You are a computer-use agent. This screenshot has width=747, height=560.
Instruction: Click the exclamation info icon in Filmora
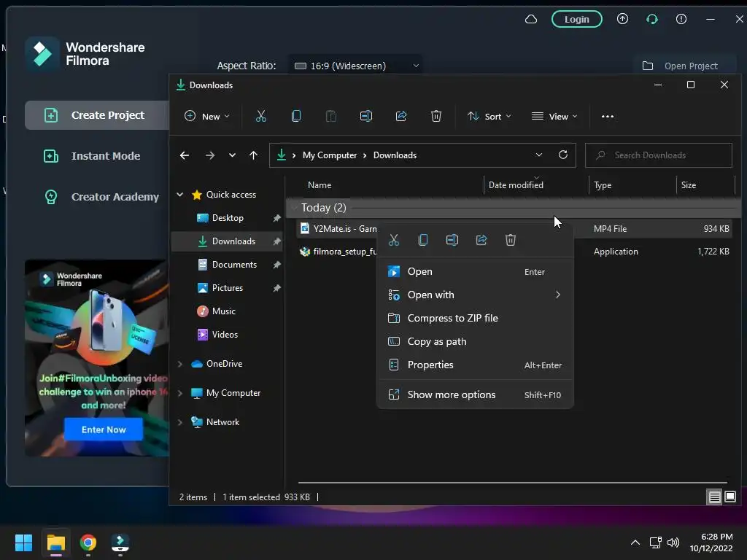pyautogui.click(x=681, y=19)
